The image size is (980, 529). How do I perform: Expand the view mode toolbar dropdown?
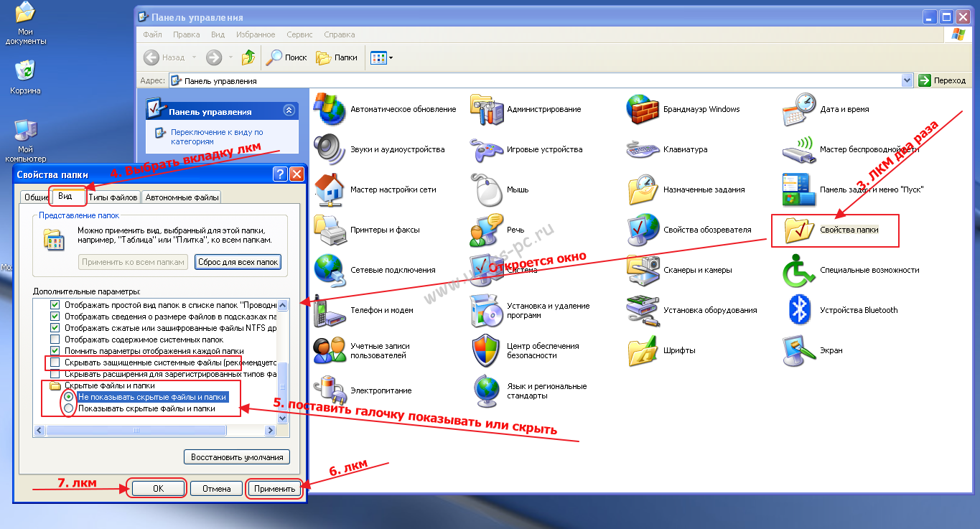tap(391, 58)
